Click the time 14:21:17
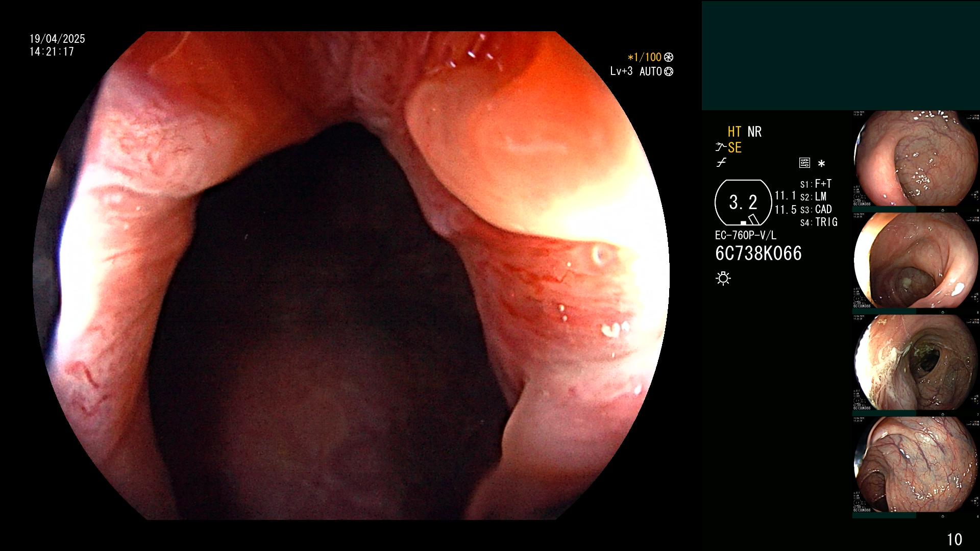980x551 pixels. [52, 52]
